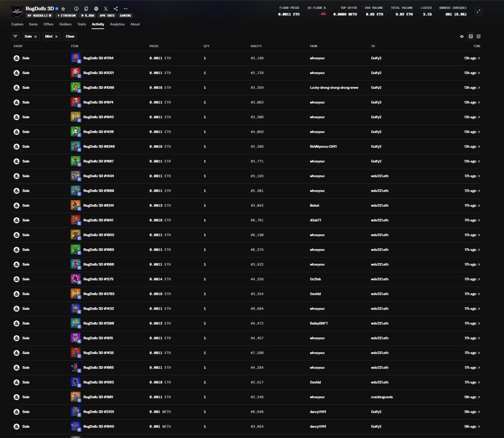Switch to the comfortable table view

coord(470,36)
